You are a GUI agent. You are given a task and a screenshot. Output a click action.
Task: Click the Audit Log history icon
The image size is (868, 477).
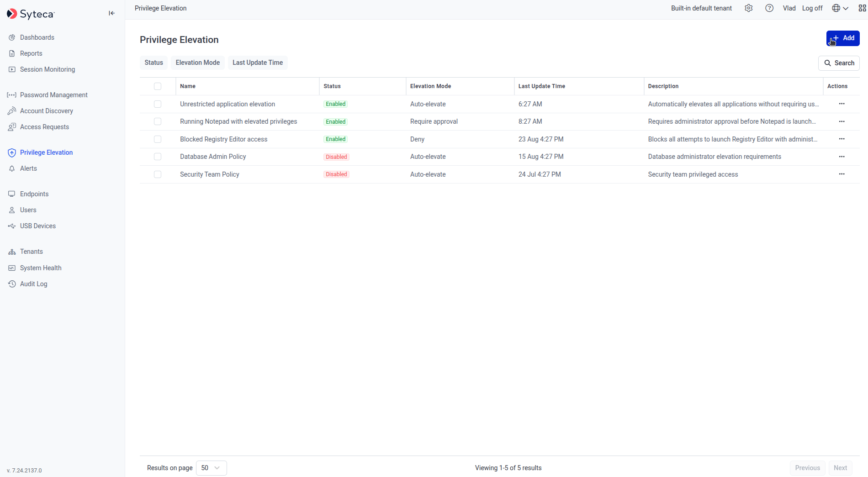click(x=12, y=284)
